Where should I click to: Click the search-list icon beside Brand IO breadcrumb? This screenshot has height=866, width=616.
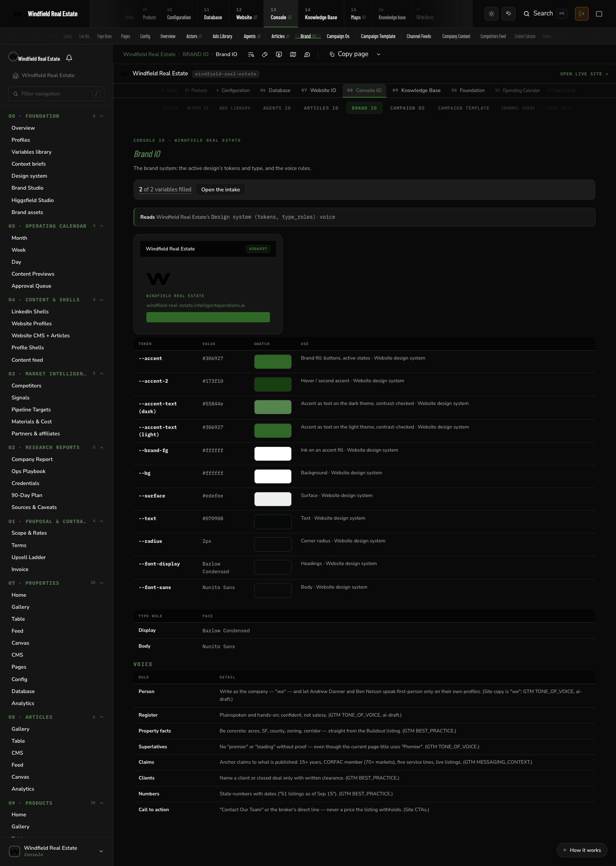pyautogui.click(x=251, y=54)
